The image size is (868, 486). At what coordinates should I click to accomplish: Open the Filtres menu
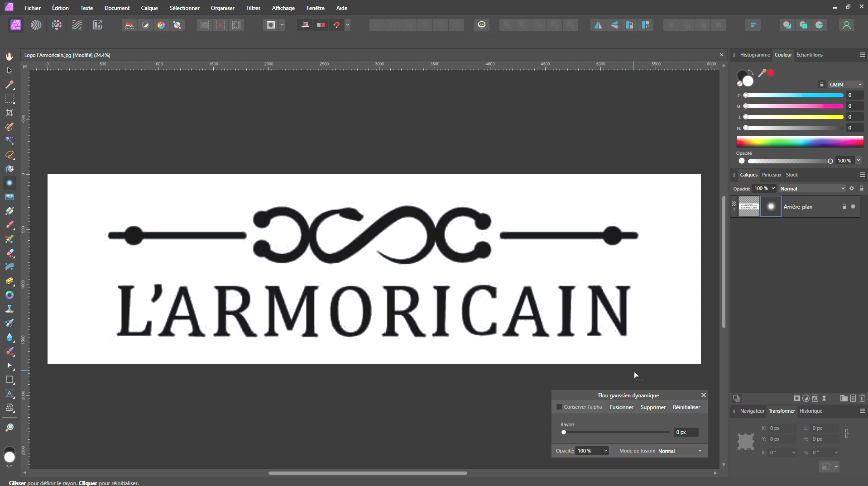coord(253,8)
